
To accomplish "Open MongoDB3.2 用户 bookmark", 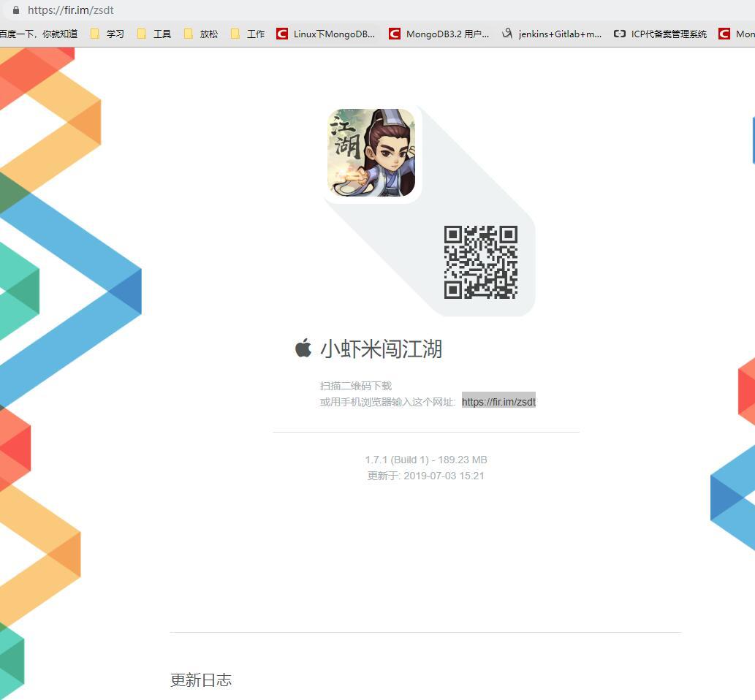I will (x=439, y=34).
